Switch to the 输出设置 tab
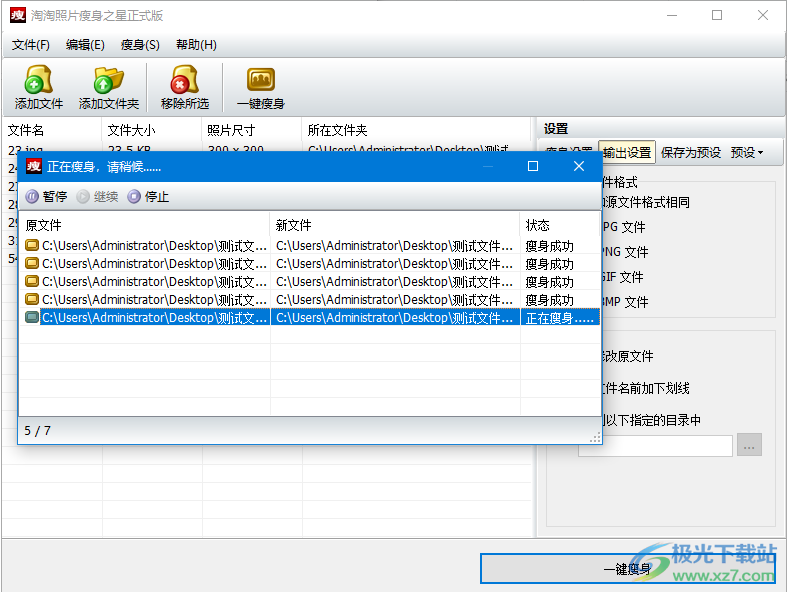This screenshot has height=592, width=788. (x=627, y=152)
